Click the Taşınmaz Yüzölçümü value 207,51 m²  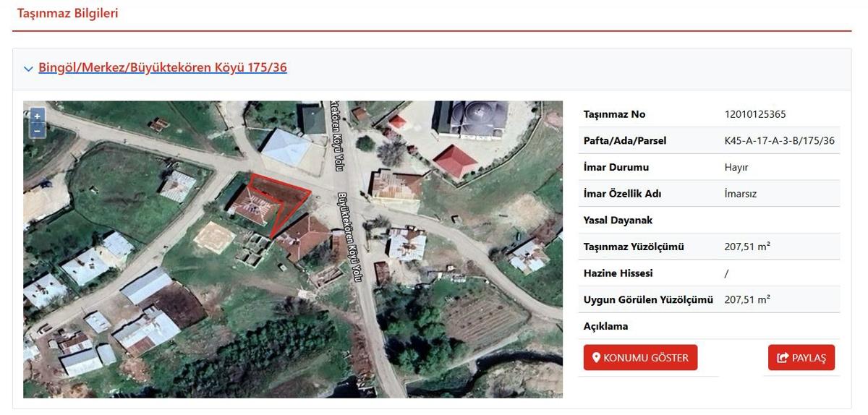point(746,247)
